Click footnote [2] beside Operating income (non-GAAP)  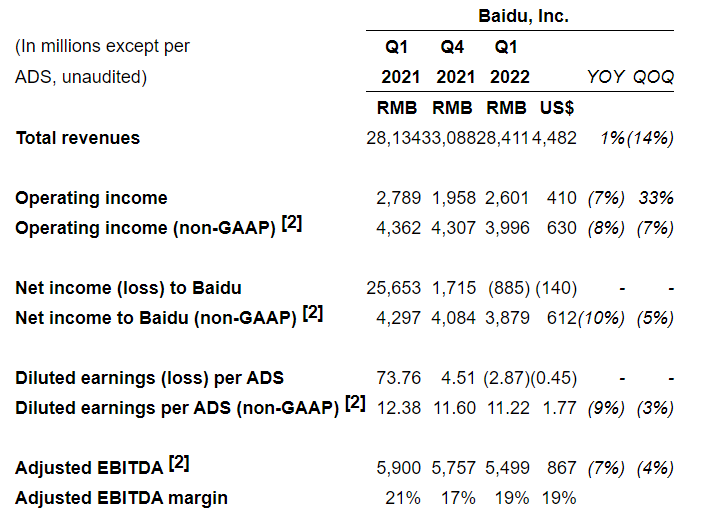click(291, 224)
